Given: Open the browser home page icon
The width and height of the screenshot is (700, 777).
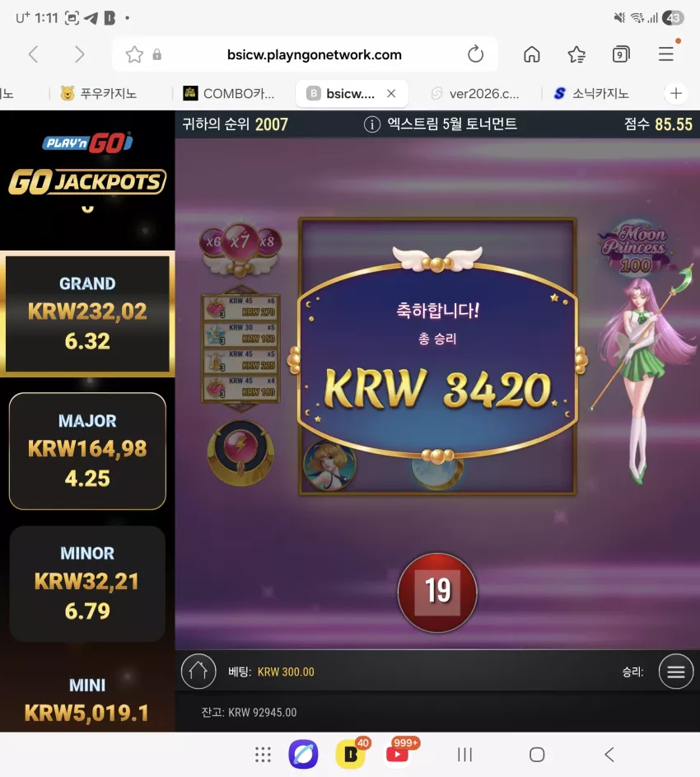Looking at the screenshot, I should click(531, 54).
